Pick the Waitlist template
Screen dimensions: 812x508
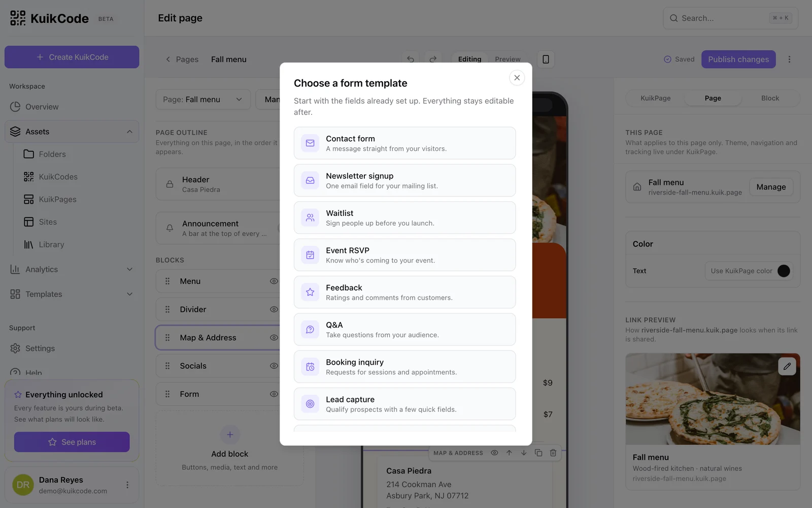(x=404, y=217)
